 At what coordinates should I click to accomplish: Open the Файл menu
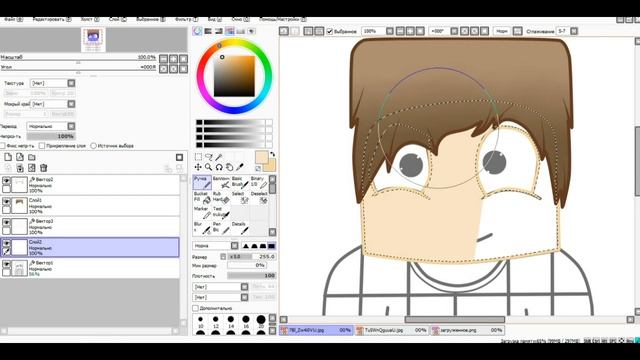(x=13, y=19)
